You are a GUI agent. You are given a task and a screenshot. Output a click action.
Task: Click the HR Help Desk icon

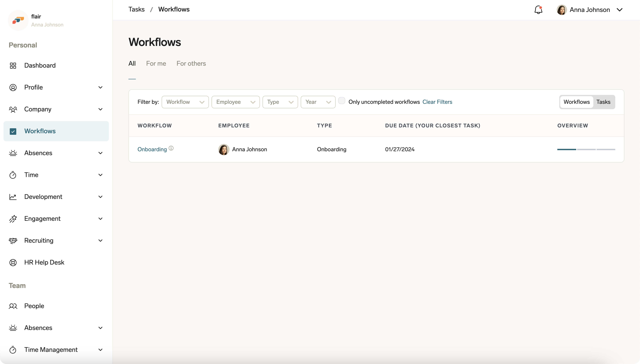(x=13, y=262)
